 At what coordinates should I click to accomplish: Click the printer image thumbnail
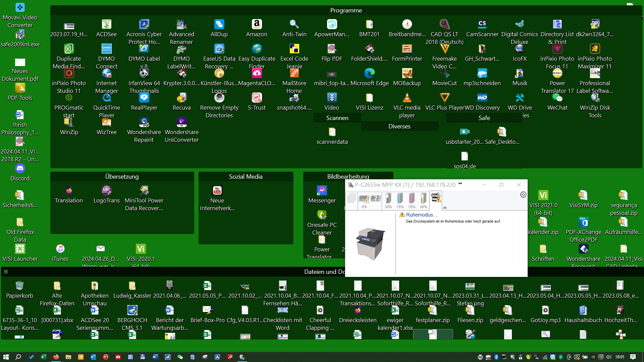(x=370, y=244)
